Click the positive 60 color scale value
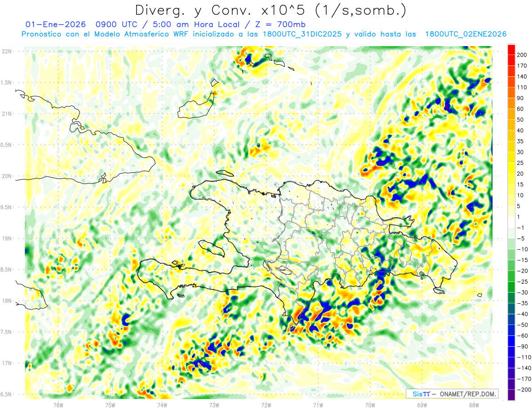This screenshot has height=411, width=532. pos(520,109)
